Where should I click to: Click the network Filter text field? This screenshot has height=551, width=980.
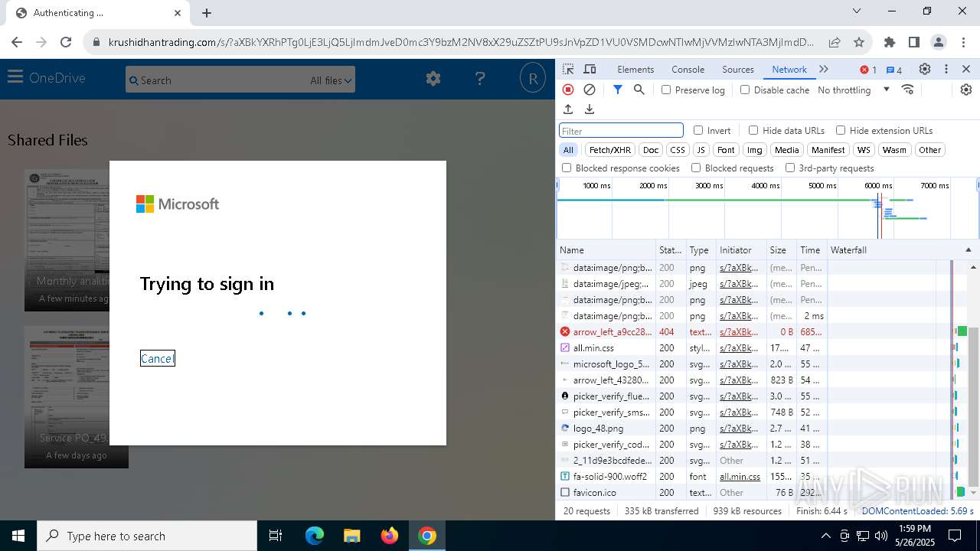621,131
